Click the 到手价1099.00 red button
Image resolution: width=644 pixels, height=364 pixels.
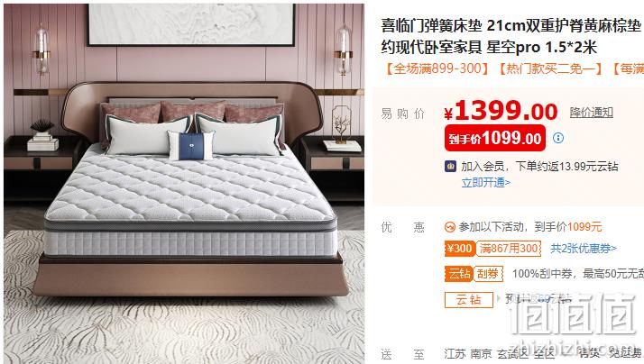pyautogui.click(x=495, y=138)
